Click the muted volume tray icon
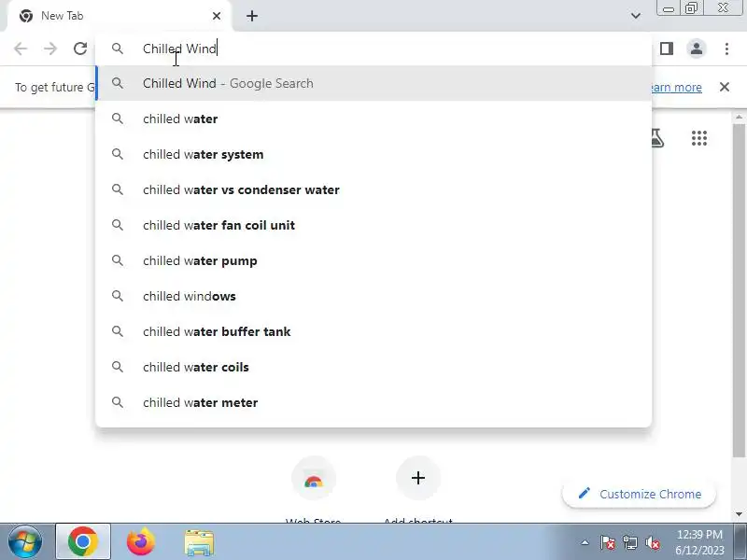The image size is (747, 560). tap(652, 542)
